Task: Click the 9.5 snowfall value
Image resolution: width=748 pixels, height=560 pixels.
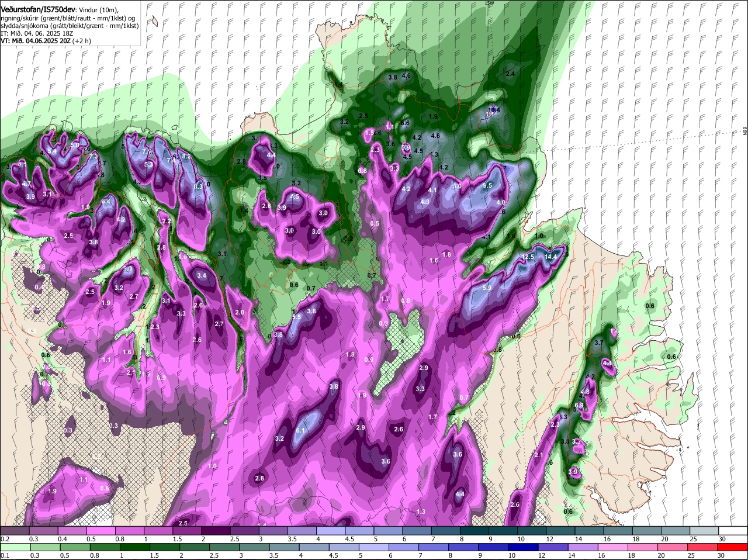Action: tap(487, 185)
